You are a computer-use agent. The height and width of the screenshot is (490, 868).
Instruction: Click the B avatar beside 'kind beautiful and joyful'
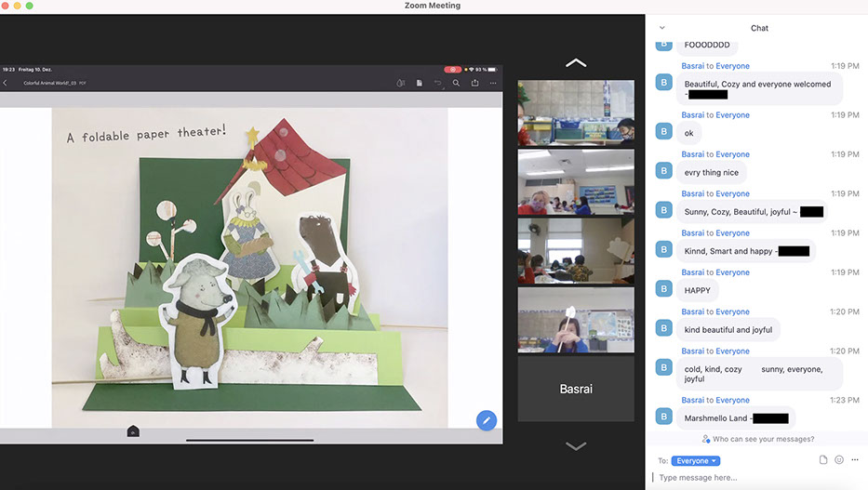coord(663,328)
